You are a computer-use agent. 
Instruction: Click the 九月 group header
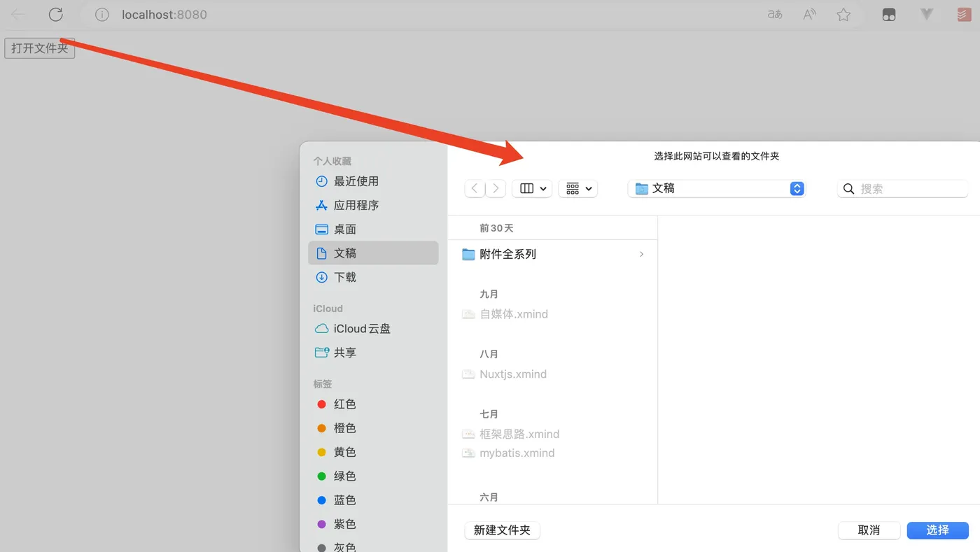tap(489, 294)
